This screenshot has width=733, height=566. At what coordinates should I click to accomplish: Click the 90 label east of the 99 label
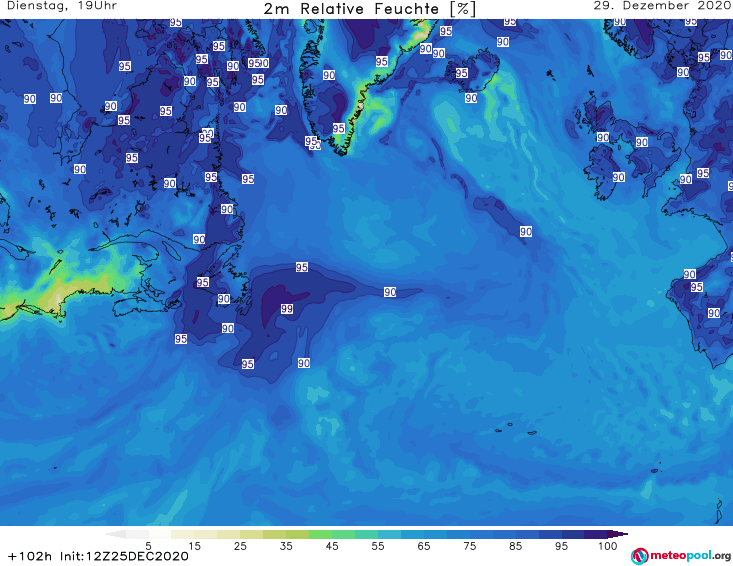click(390, 292)
